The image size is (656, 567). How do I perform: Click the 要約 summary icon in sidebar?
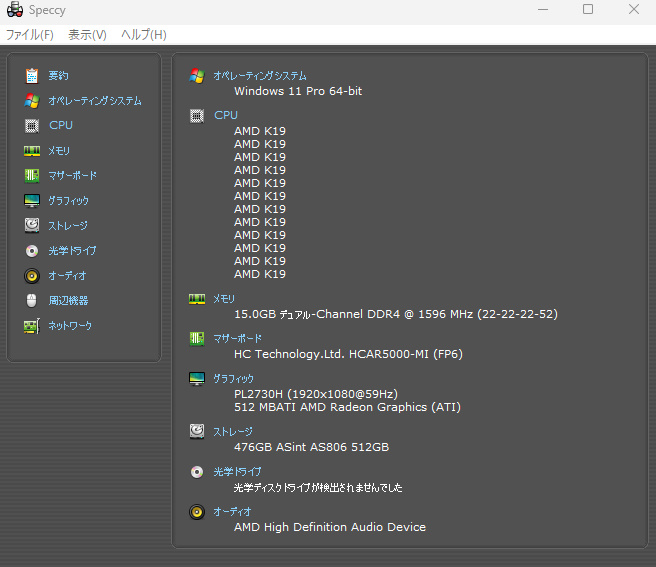(x=32, y=76)
